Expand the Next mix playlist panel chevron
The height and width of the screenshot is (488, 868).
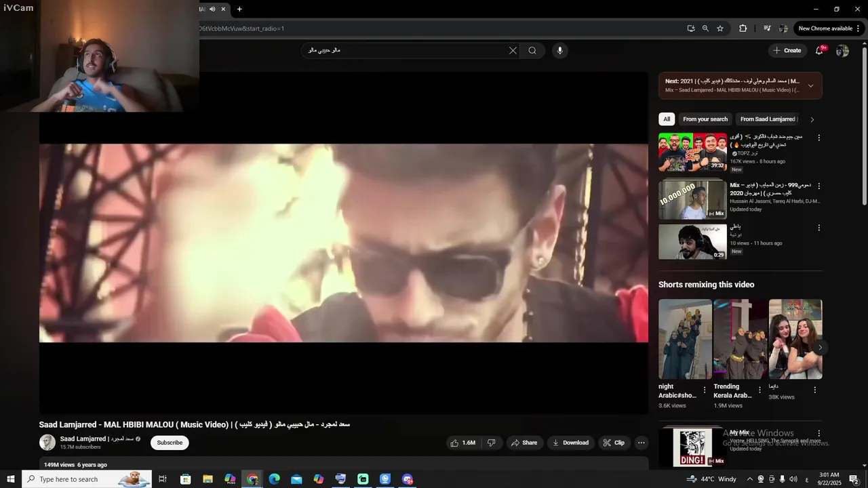pos(810,86)
